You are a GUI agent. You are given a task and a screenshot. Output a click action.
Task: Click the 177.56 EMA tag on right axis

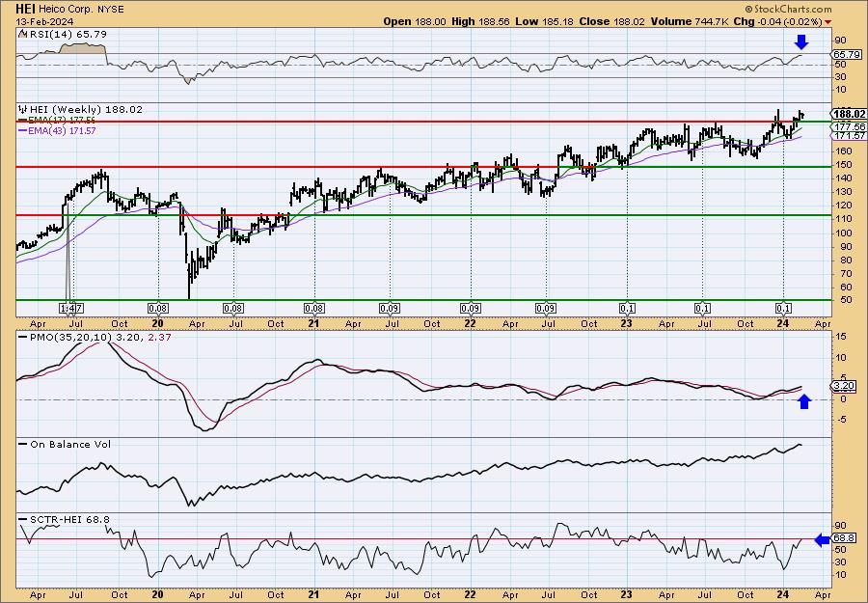coord(849,126)
